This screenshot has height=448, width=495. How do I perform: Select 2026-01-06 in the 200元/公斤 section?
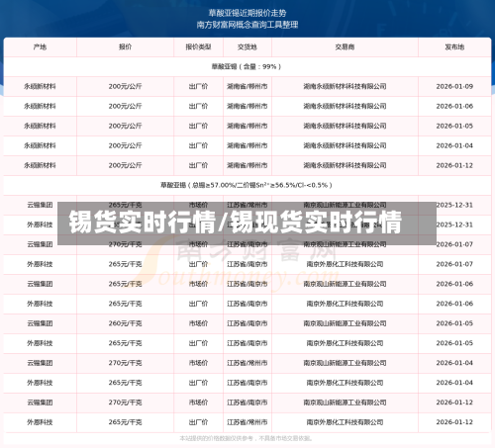tap(454, 106)
